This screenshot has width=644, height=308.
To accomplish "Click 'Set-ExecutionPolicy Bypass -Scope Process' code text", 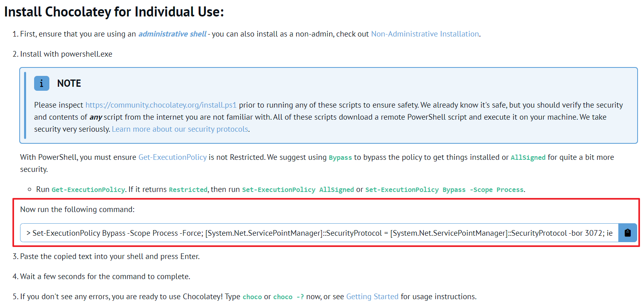I will [444, 190].
